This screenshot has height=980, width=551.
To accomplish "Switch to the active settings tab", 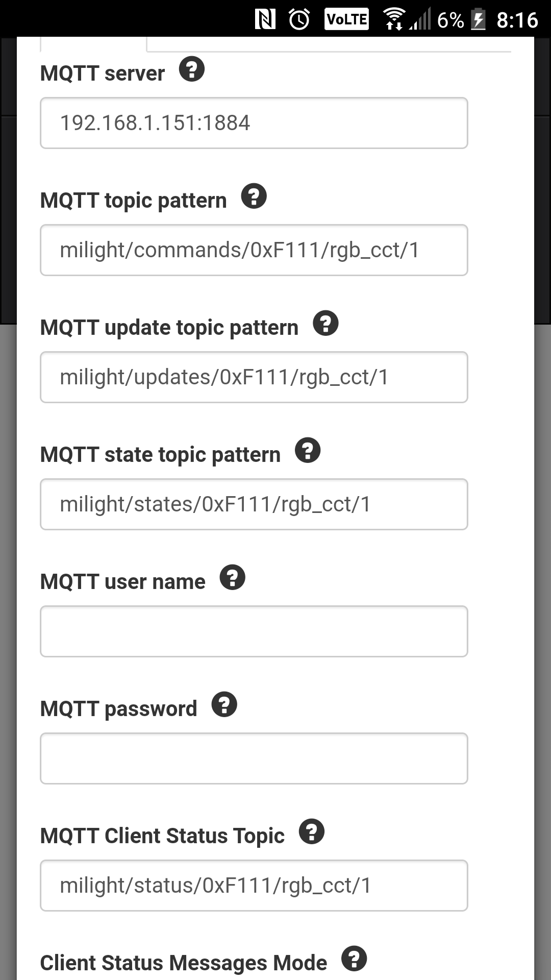I will (x=92, y=45).
